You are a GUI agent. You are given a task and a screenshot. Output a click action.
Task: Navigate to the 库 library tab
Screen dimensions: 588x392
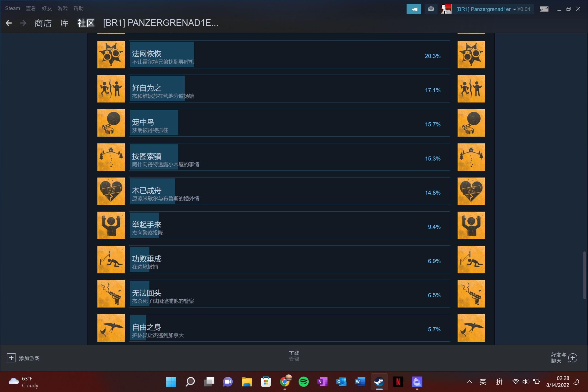(65, 23)
